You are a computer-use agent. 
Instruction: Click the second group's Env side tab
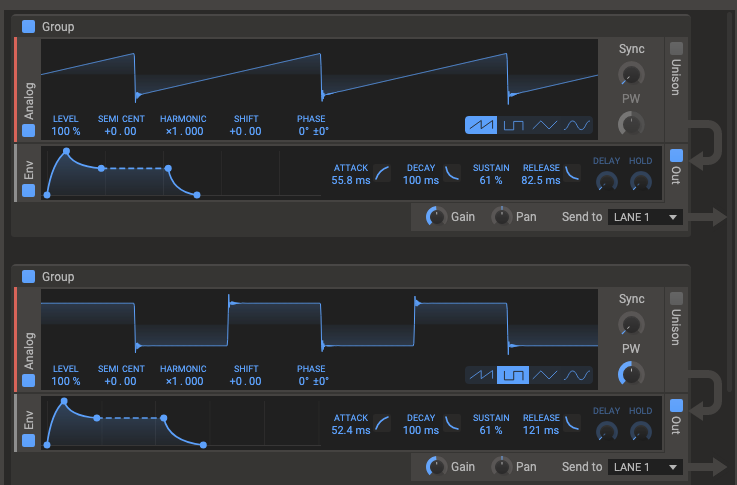click(27, 421)
